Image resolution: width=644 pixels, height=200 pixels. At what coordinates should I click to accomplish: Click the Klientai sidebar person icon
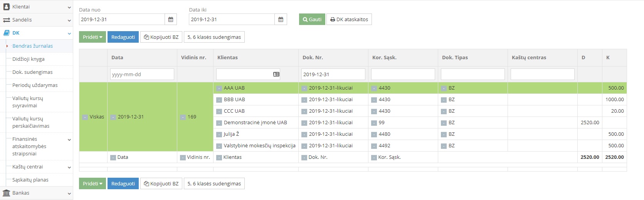point(6,7)
